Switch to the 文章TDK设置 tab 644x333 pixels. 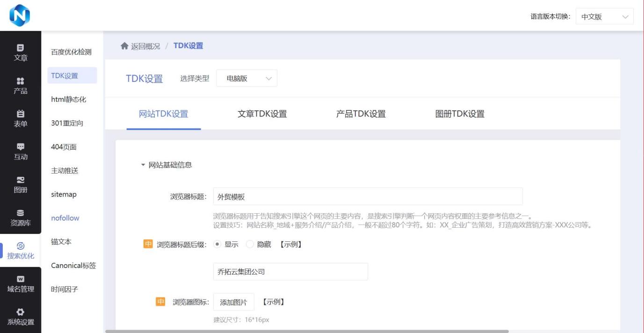(262, 114)
